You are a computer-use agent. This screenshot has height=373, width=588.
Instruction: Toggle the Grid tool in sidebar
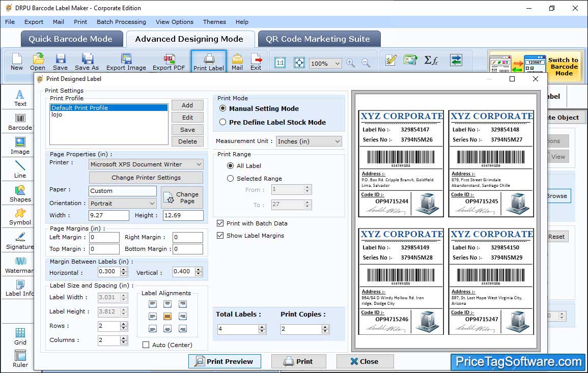pos(20,336)
